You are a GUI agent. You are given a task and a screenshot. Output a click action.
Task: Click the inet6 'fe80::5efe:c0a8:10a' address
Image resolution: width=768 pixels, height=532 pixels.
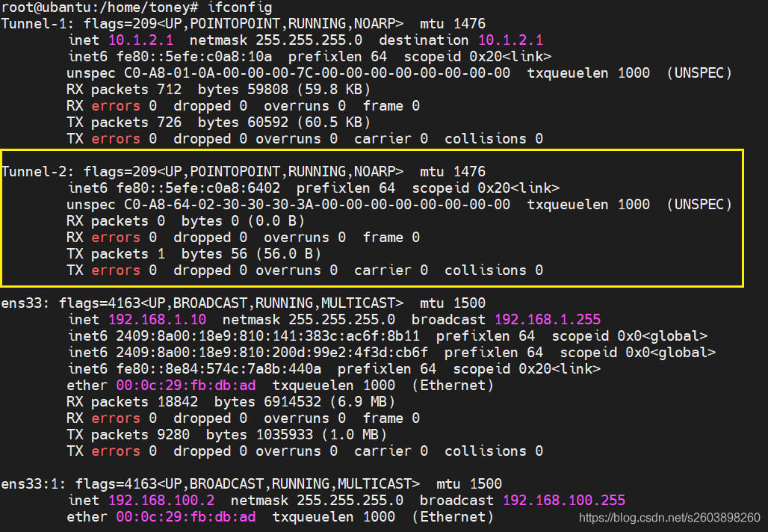[x=194, y=57]
